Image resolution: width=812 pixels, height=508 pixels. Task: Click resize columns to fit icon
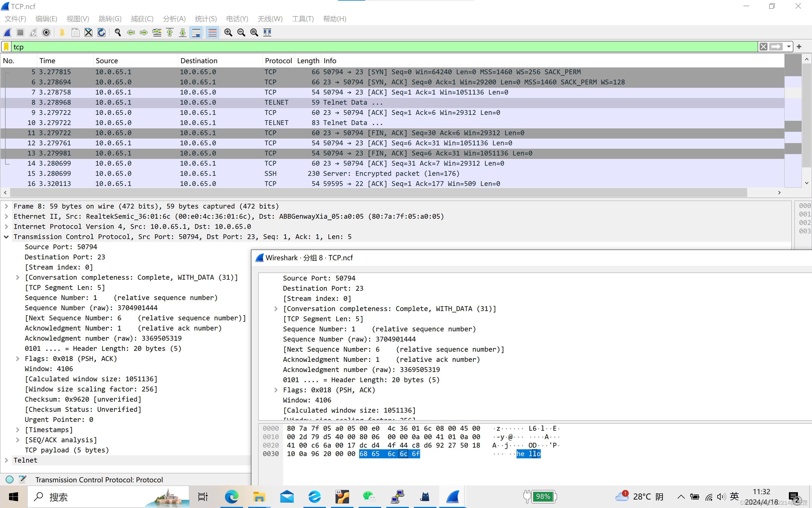tap(267, 32)
